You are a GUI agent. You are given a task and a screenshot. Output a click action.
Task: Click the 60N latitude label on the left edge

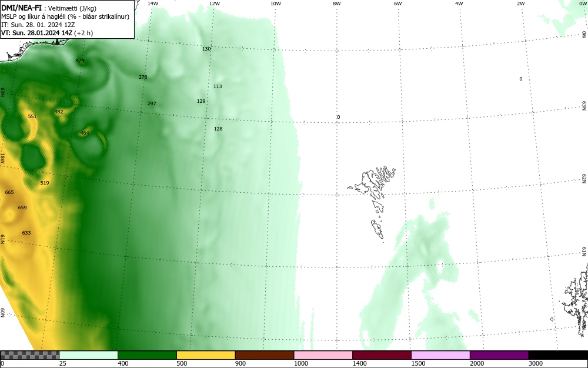[x=2, y=313]
